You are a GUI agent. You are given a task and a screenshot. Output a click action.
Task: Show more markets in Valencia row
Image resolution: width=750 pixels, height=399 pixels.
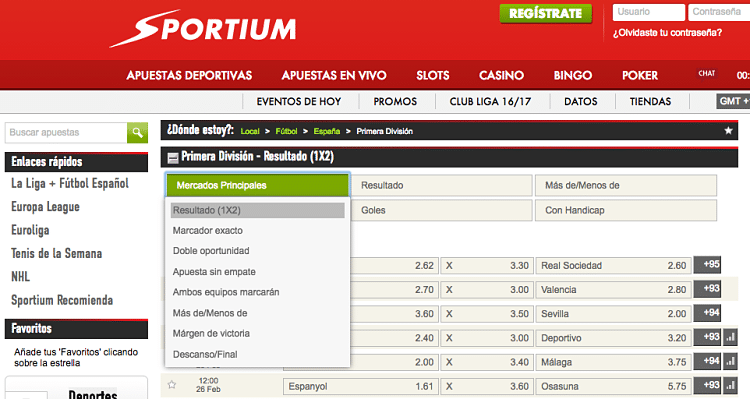click(707, 288)
